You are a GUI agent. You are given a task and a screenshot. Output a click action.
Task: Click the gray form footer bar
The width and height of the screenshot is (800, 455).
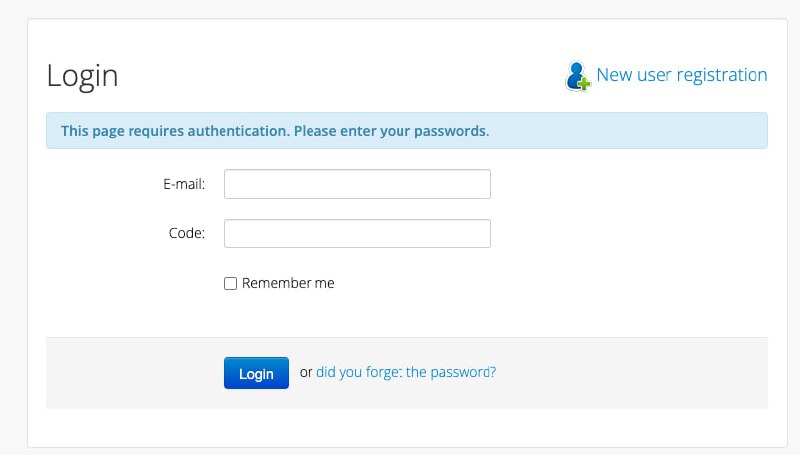point(640,372)
